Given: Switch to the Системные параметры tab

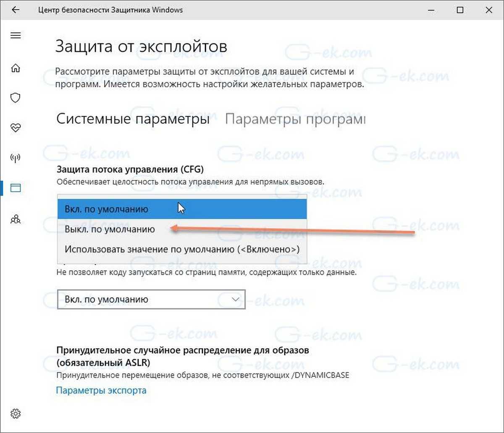Looking at the screenshot, I should [x=133, y=120].
